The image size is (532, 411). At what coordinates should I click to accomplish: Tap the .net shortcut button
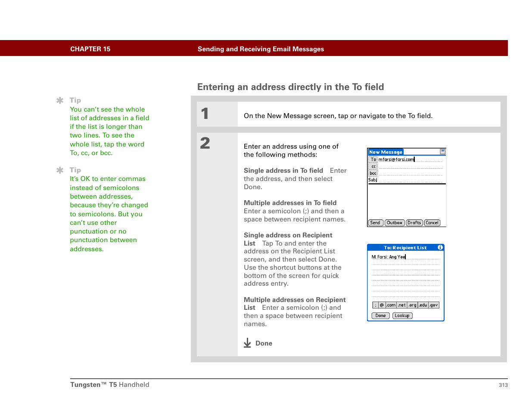click(x=401, y=305)
